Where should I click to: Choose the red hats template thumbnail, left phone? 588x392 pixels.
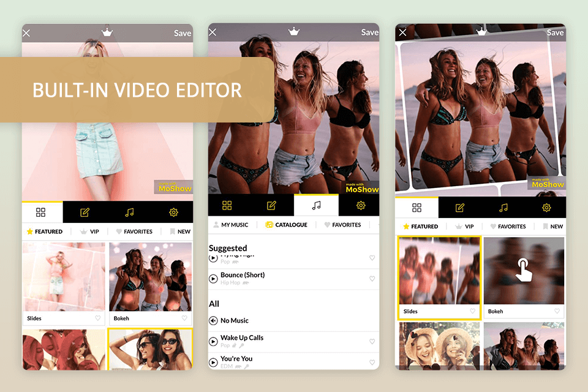tap(64, 350)
